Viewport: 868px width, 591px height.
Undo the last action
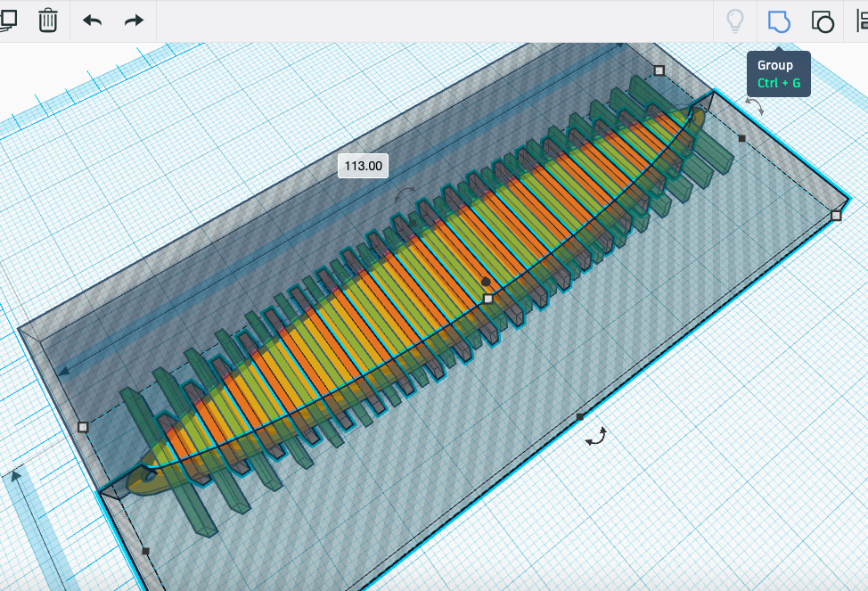pos(92,21)
